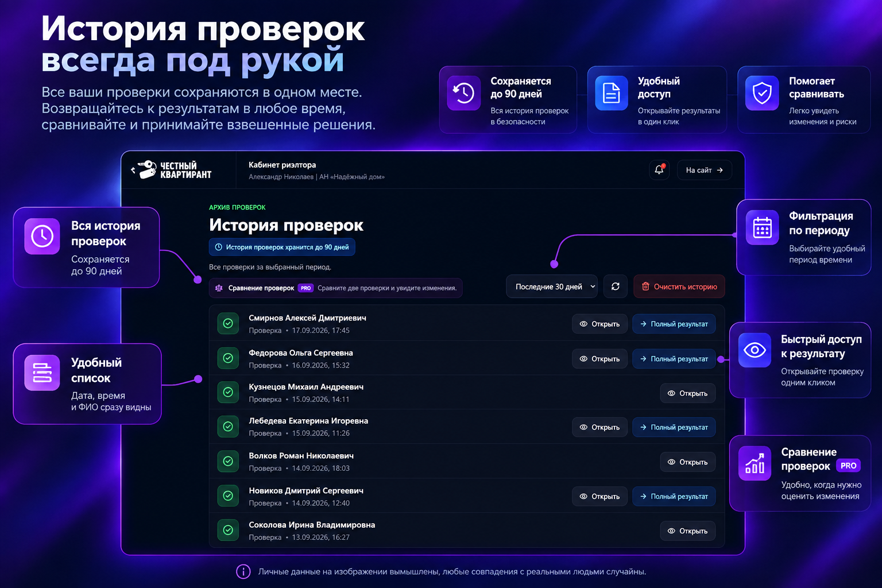This screenshot has height=588, width=882.
Task: Click Полный результат for Лебедева Екатерина
Action: point(674,427)
